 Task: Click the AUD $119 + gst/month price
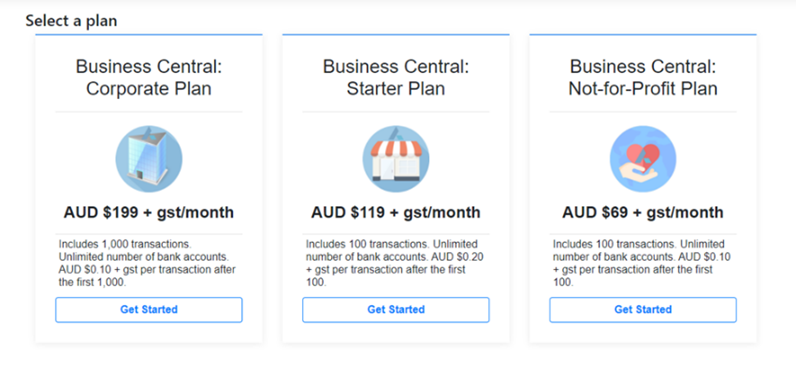click(x=396, y=212)
